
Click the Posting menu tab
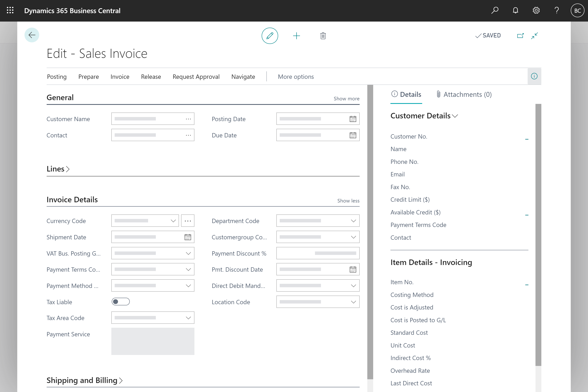point(56,77)
